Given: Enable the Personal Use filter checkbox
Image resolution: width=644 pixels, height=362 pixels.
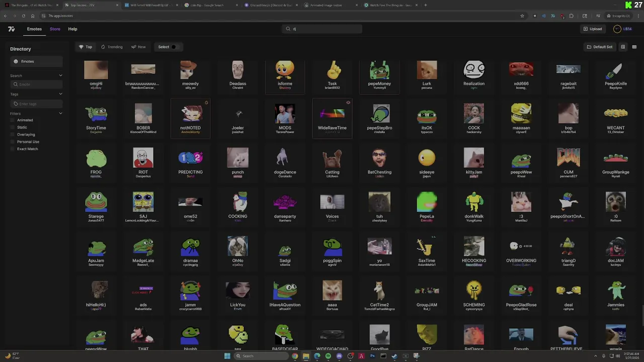Looking at the screenshot, I should (x=13, y=142).
